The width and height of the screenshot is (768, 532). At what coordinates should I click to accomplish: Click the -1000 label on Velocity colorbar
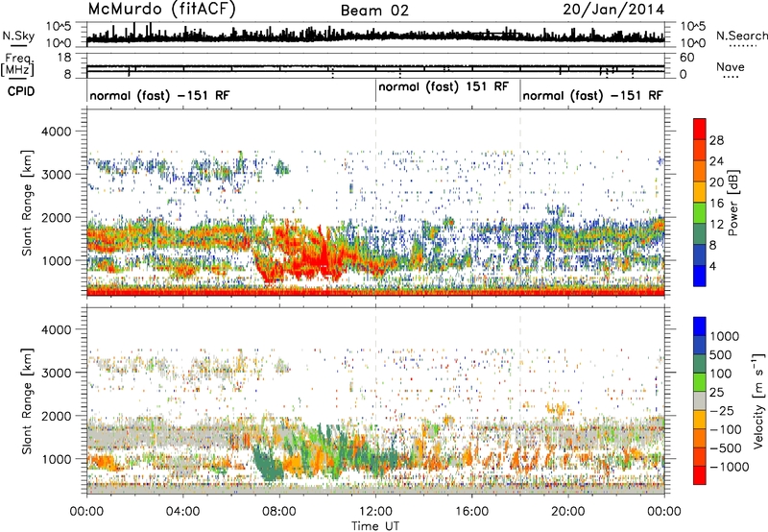click(x=730, y=467)
